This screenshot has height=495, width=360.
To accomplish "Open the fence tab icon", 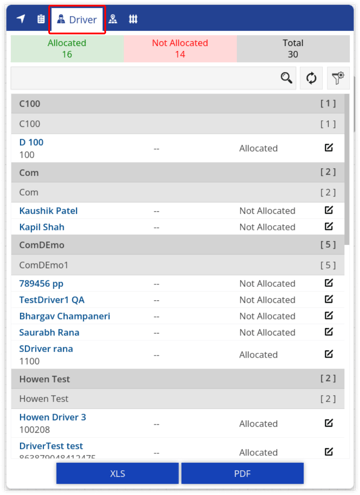I will (133, 19).
